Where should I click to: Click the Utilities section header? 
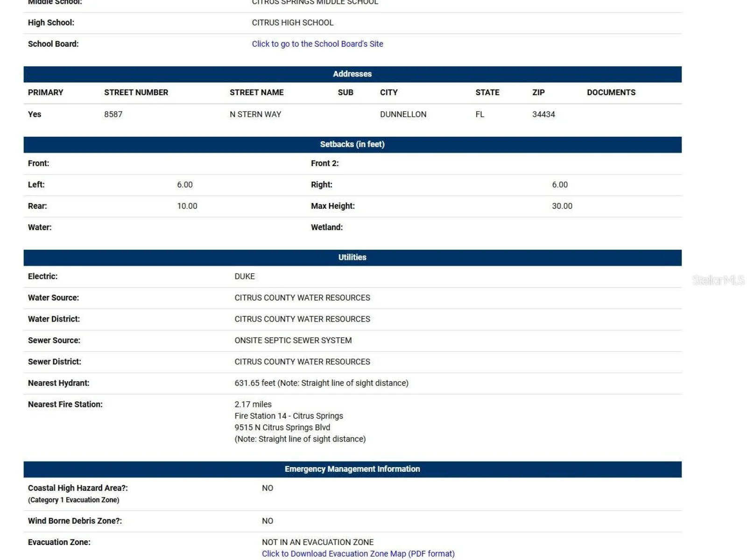tap(352, 258)
